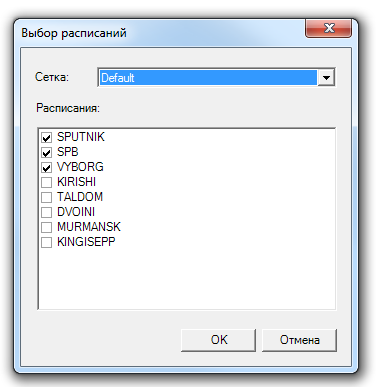The image size is (376, 387).
Task: Uncheck the SPB schedule checkbox
Action: point(47,153)
